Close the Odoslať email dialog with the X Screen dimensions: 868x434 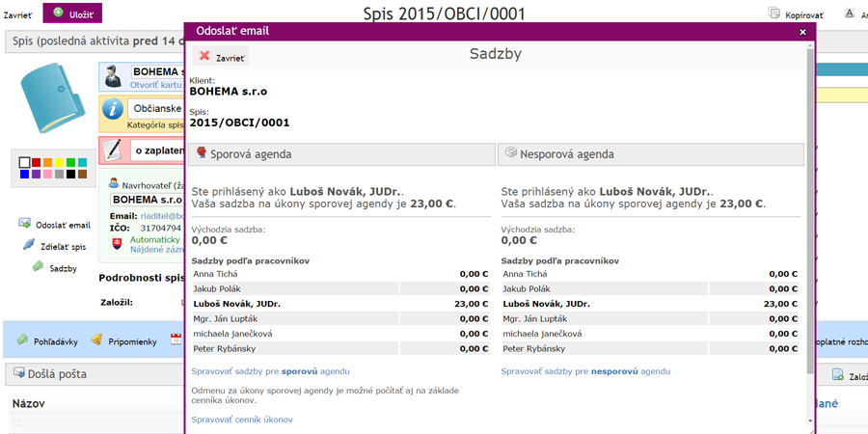coord(802,32)
